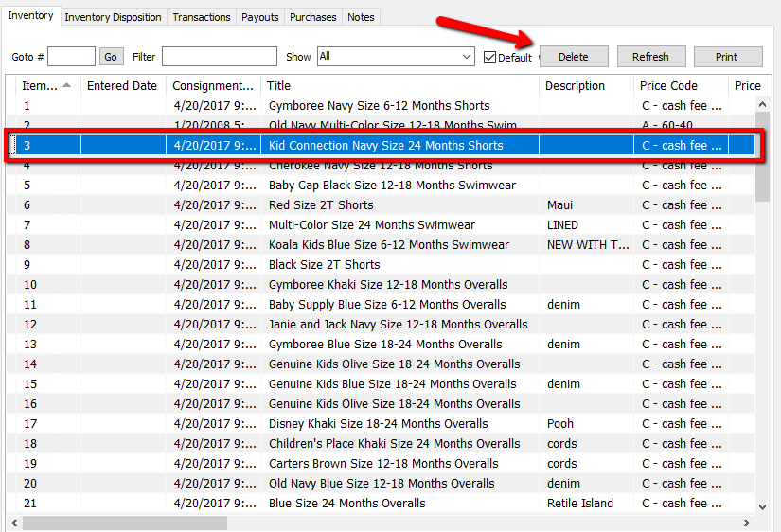
Task: Focus the Filter text box
Action: 219,57
